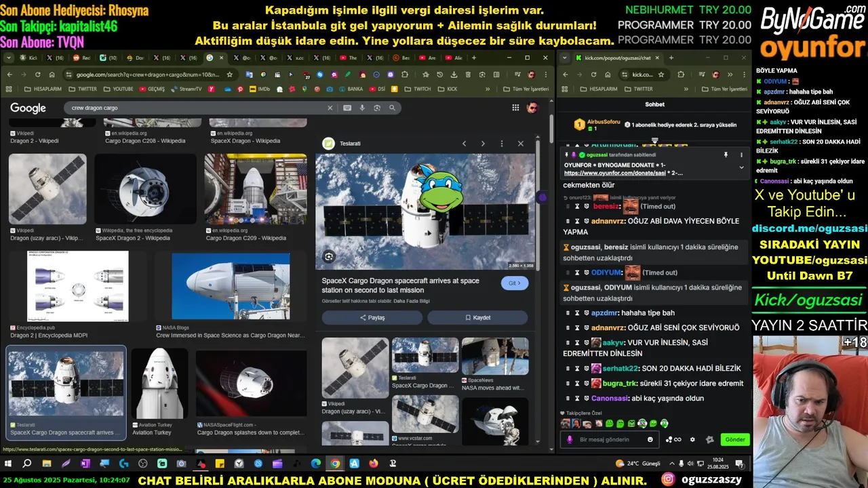Click the Git button to visit page
The image size is (868, 488).
(515, 283)
